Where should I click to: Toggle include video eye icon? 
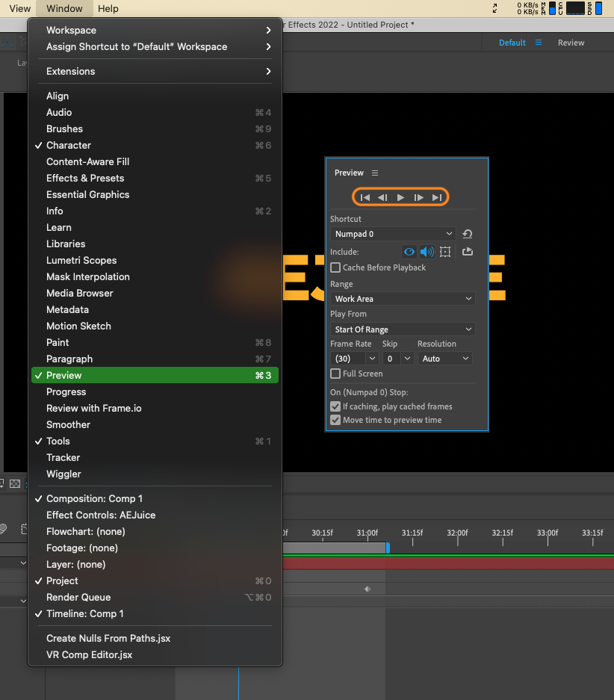409,252
